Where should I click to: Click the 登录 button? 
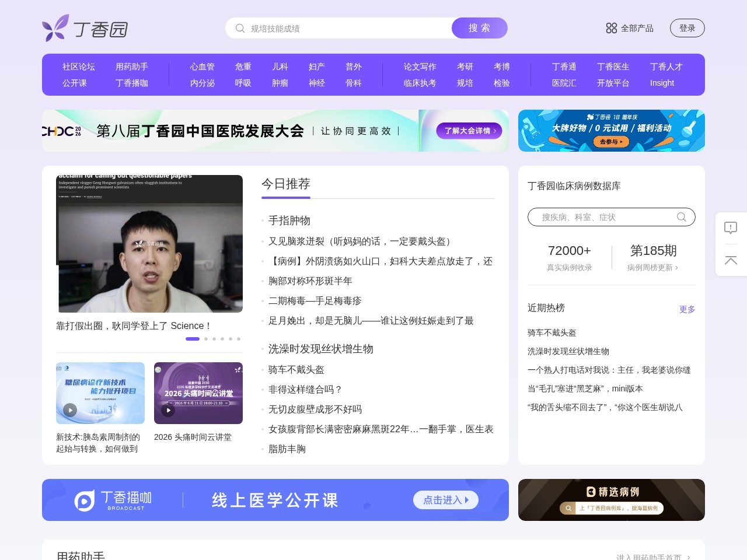(687, 28)
